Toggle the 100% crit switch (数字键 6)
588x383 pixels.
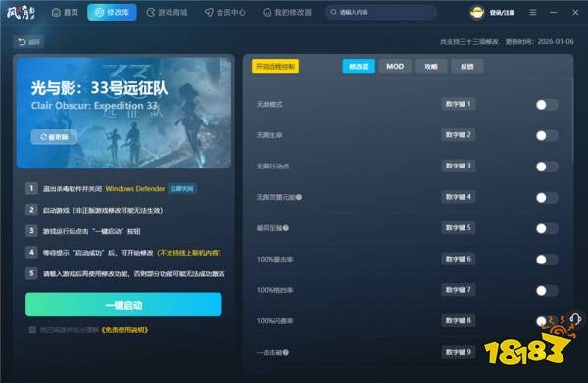click(547, 260)
